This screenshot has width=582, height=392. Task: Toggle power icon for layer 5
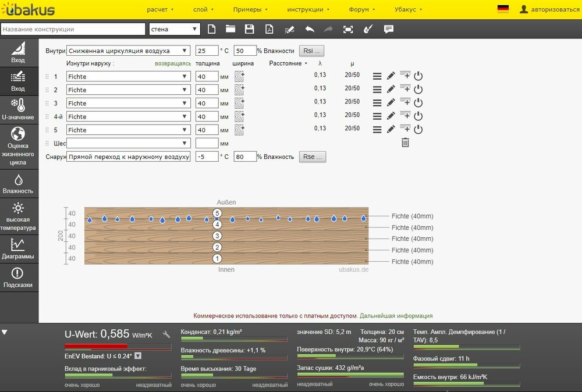[418, 130]
